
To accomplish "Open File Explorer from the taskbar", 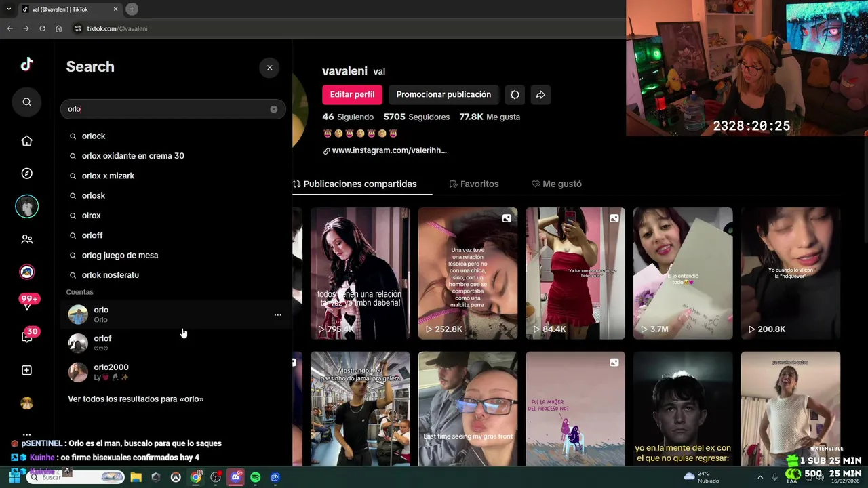I will pos(136,477).
